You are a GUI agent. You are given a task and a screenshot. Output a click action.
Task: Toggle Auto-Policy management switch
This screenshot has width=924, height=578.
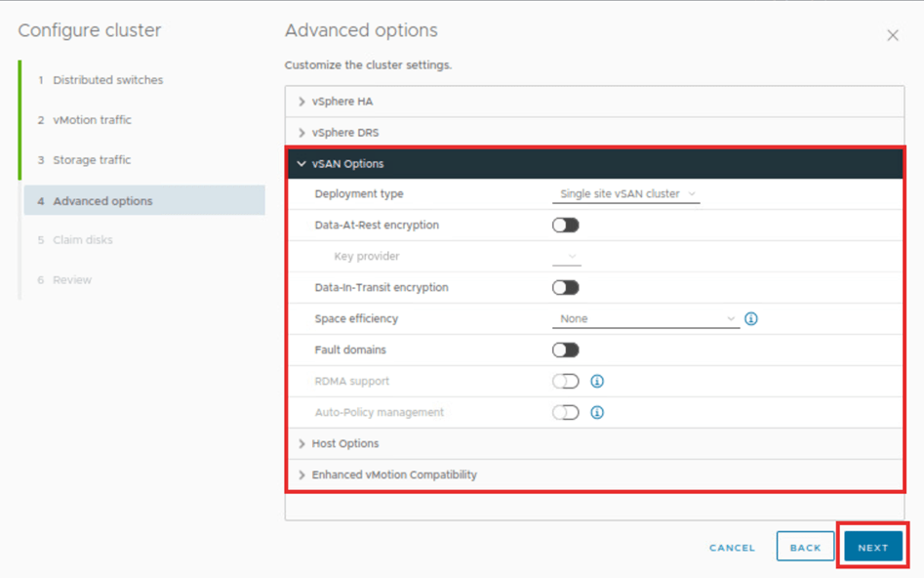click(565, 413)
